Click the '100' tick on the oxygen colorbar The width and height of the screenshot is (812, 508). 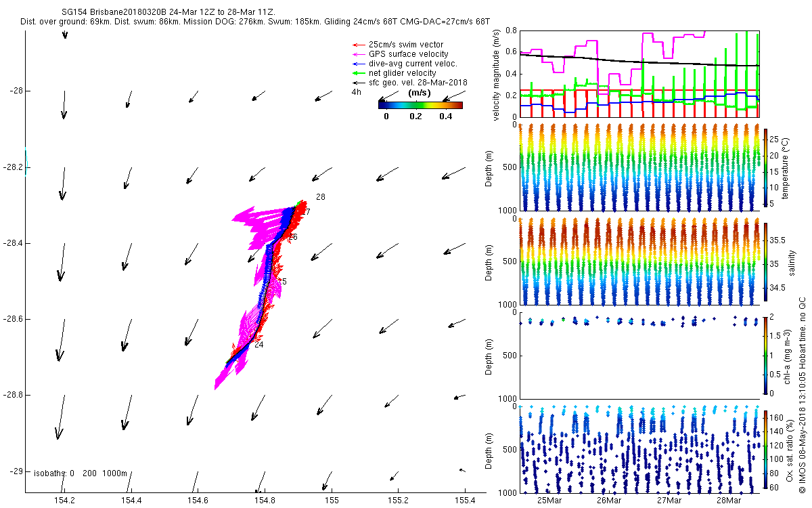pyautogui.click(x=777, y=459)
